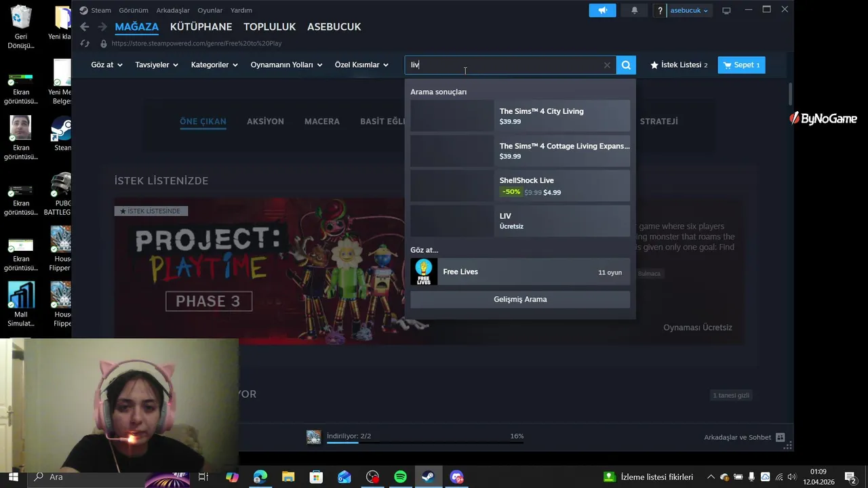Click the Free Lives logo thumbnail
This screenshot has height=488, width=868.
424,272
